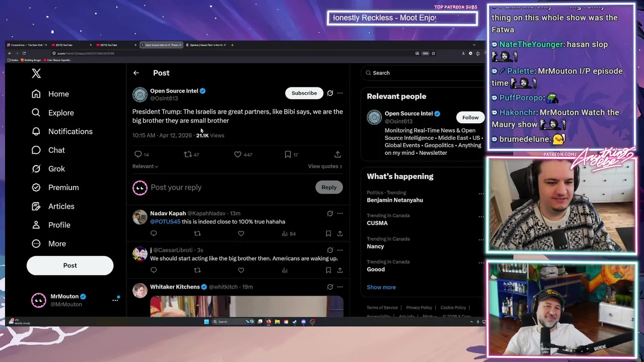
Task: Click Grok icon on Nadav Kapah reply
Action: pos(330,213)
